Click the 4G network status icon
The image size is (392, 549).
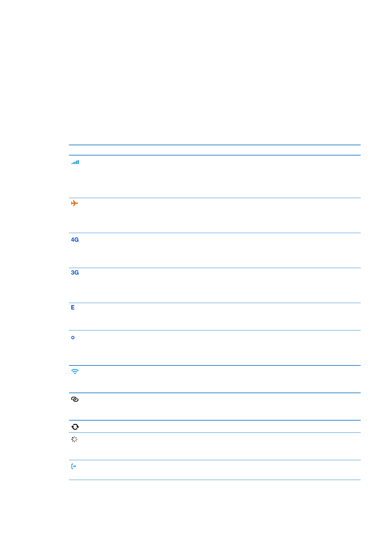75,240
